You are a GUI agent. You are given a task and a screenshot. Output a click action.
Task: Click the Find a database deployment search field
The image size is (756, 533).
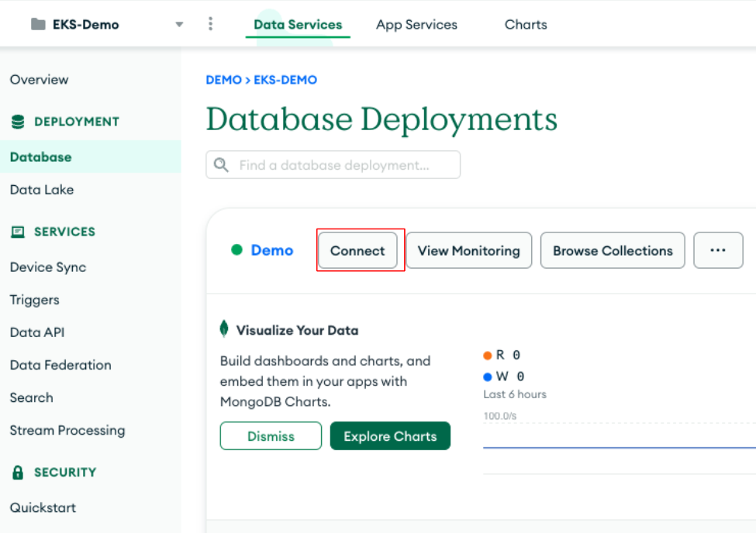click(x=332, y=164)
